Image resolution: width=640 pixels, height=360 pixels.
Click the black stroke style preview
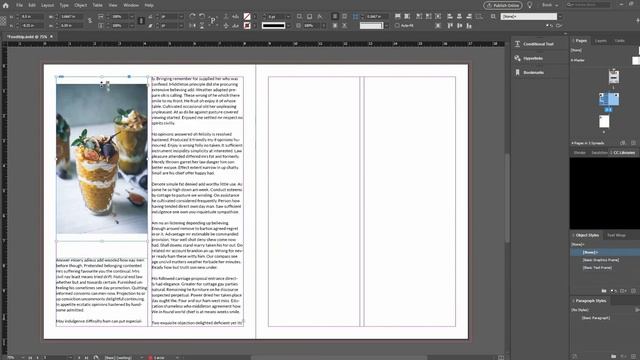273,25
